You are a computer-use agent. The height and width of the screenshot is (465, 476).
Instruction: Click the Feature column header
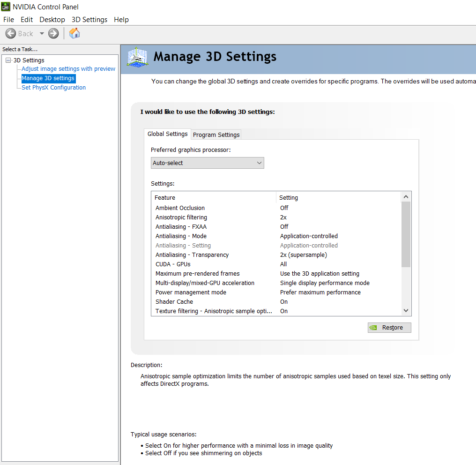coord(214,197)
